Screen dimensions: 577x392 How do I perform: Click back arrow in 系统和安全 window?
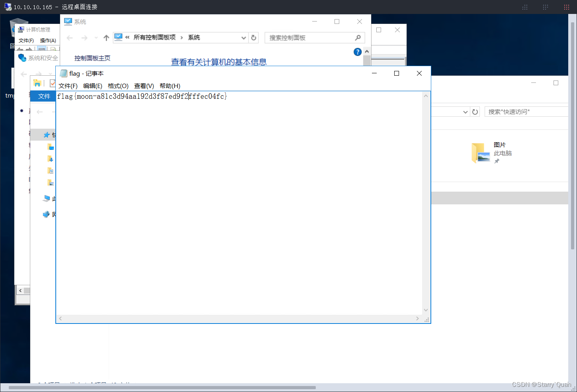tap(24, 74)
